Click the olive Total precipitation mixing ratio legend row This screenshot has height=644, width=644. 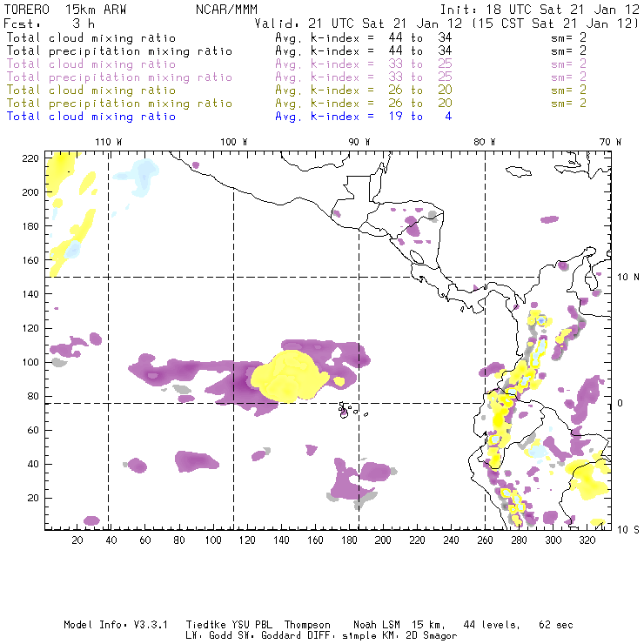click(296, 103)
